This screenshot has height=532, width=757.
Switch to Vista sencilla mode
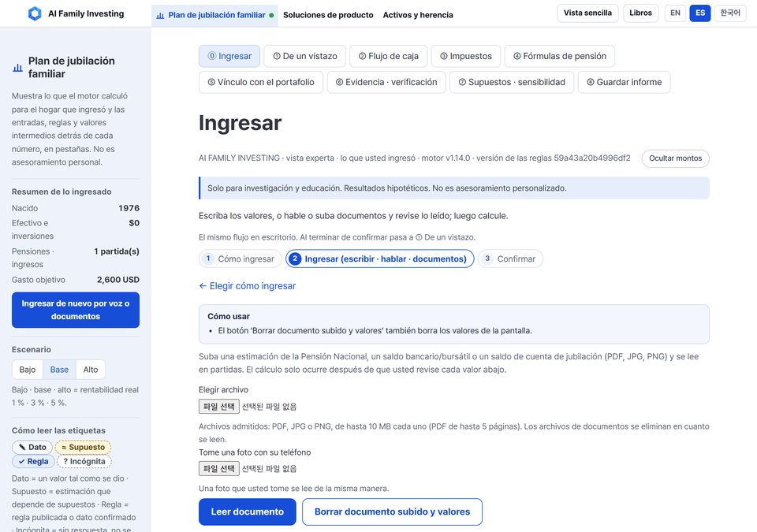pos(587,13)
